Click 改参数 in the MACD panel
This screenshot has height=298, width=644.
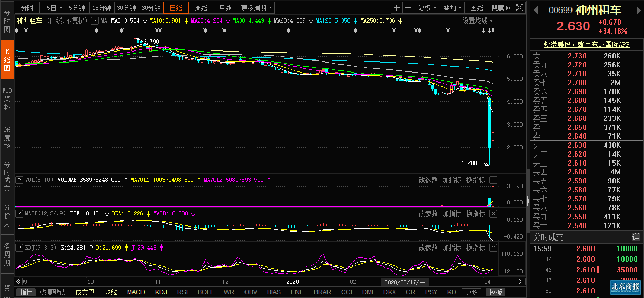(x=428, y=213)
